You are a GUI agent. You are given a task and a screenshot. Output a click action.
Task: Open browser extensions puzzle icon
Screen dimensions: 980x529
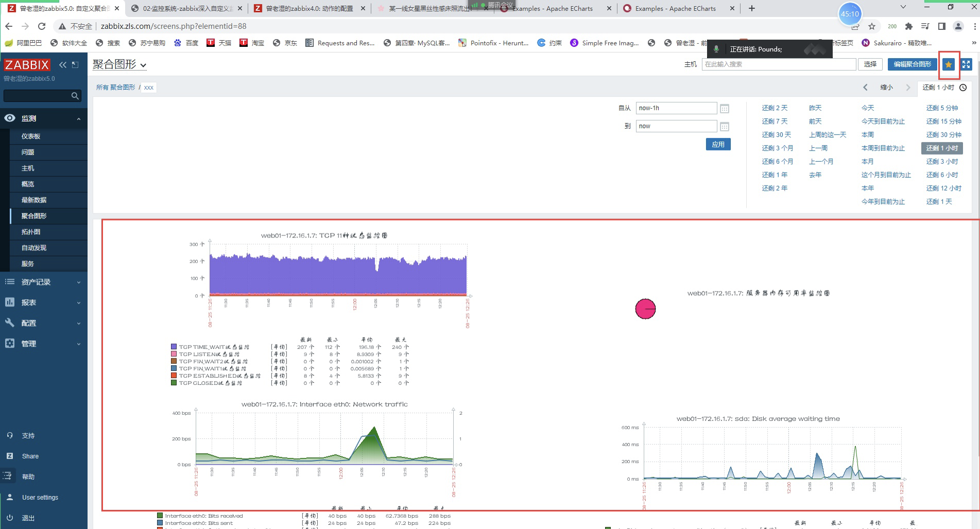[x=909, y=26]
